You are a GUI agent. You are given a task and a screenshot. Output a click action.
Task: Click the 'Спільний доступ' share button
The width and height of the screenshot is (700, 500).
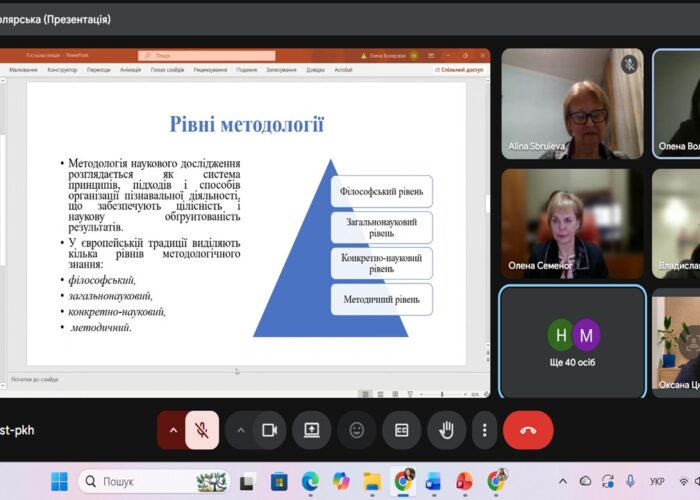pos(462,70)
